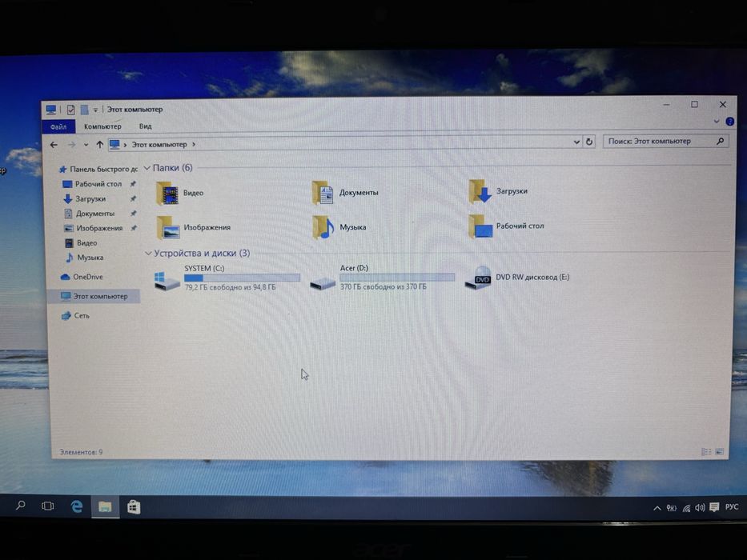The image size is (747, 560).
Task: Open Customize Quick Access Toolbar dropdown
Action: pos(95,110)
